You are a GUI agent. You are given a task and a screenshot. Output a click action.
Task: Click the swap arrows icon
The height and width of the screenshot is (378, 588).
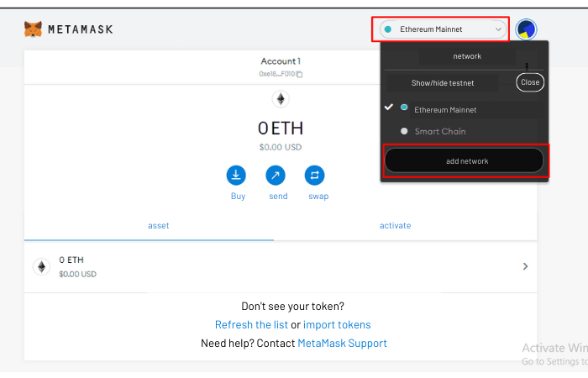click(x=314, y=175)
